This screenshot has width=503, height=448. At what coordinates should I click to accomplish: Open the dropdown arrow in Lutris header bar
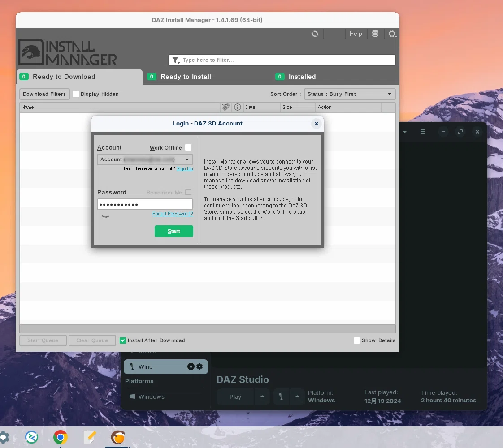(405, 132)
